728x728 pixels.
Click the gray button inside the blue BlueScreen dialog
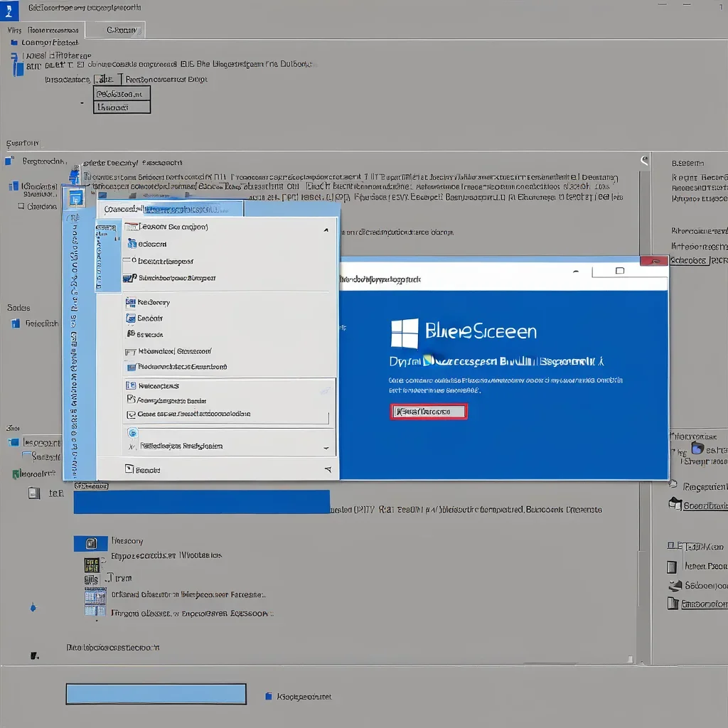click(429, 412)
